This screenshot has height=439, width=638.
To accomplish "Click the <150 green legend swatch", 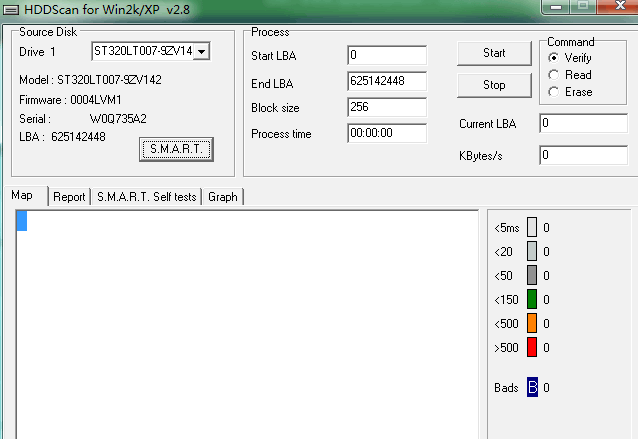I will click(532, 299).
